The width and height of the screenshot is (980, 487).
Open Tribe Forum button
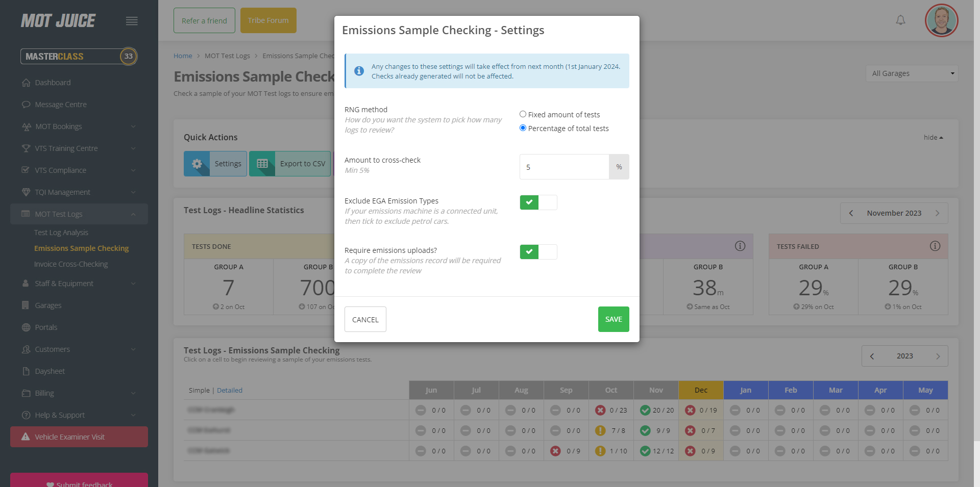268,20
